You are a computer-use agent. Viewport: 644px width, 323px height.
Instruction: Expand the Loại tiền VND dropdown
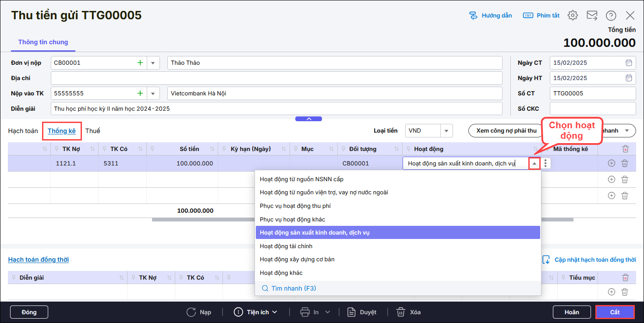446,130
